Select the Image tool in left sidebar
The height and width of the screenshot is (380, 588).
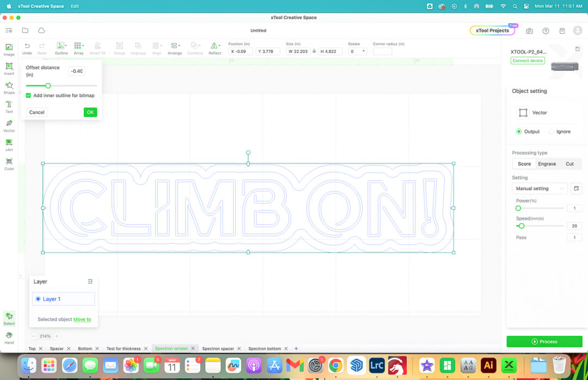point(9,49)
